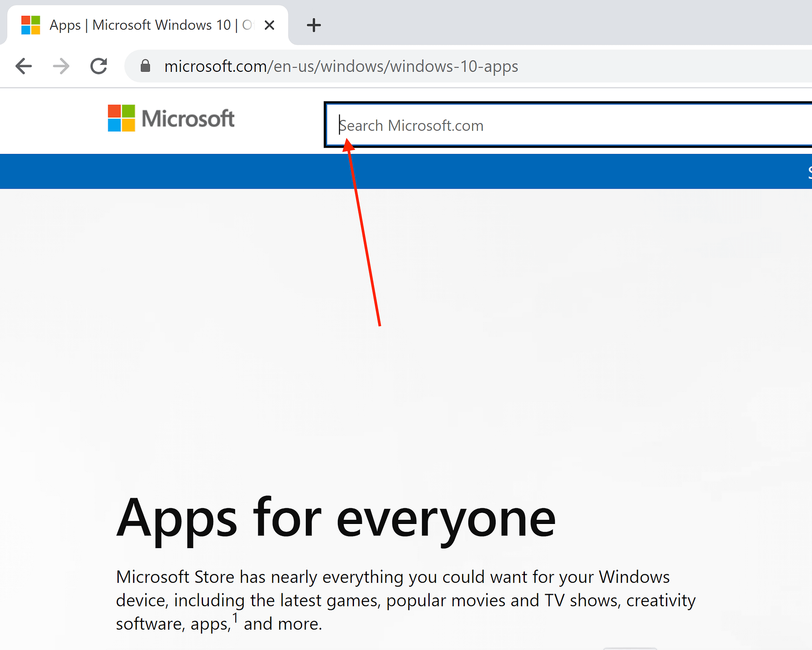Close the Apps Microsoft Windows 10 tab
Image resolution: width=812 pixels, height=650 pixels.
(x=269, y=25)
